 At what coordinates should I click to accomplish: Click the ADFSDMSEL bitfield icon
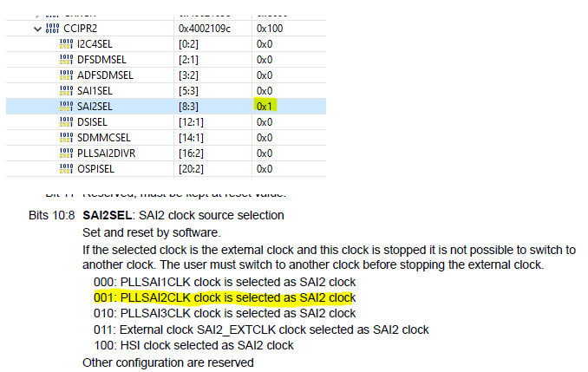[x=67, y=75]
